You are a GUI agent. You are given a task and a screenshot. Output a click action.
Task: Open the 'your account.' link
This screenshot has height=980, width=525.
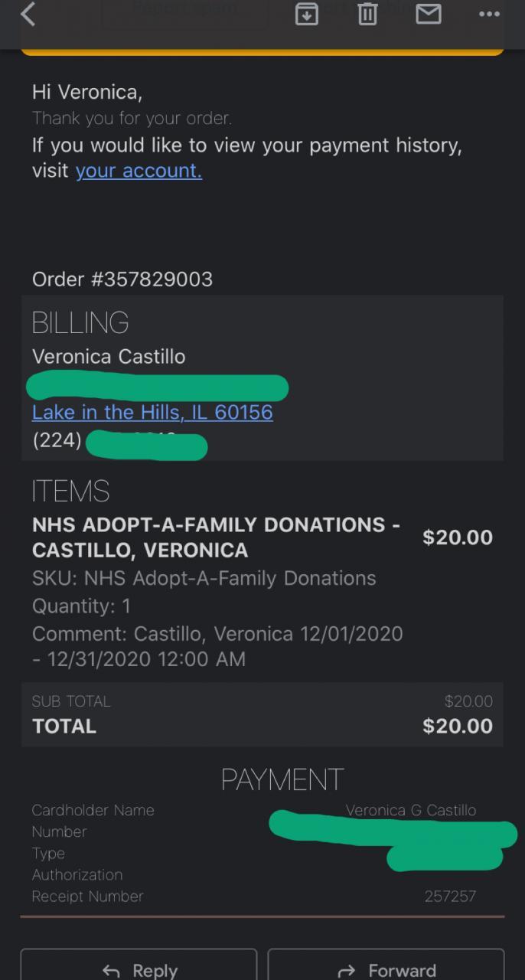139,171
